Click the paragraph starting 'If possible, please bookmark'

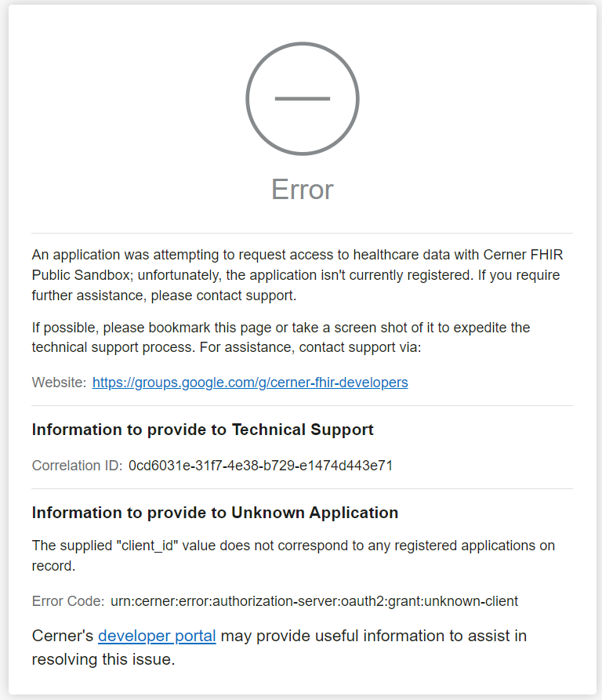click(281, 336)
